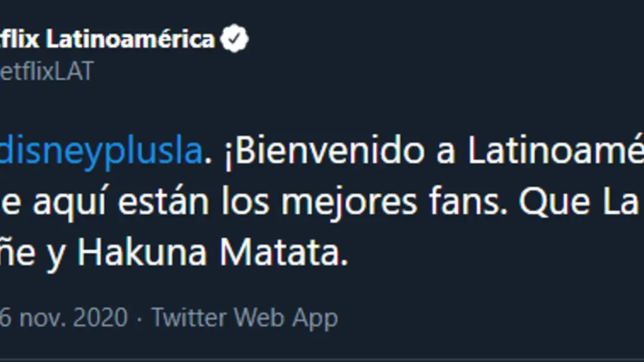Click the verified badge beside Netflix Latinoamérica
The image size is (644, 362).
(x=234, y=39)
